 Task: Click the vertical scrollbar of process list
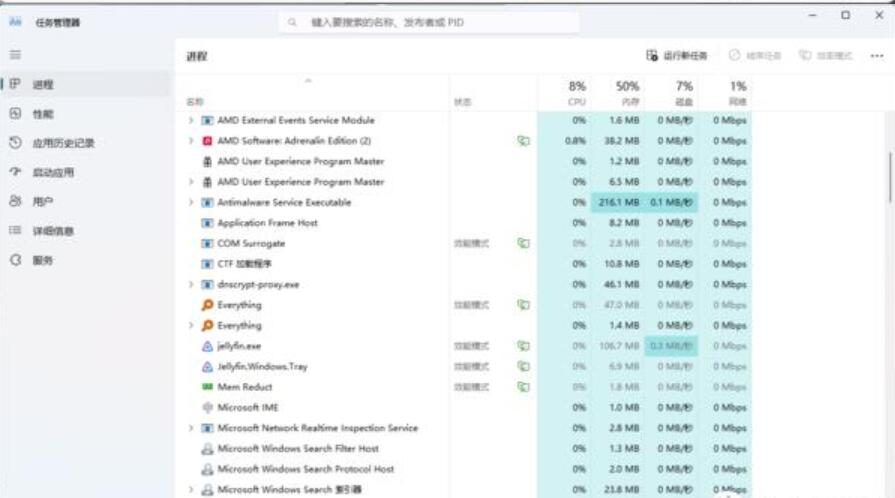tap(889, 177)
